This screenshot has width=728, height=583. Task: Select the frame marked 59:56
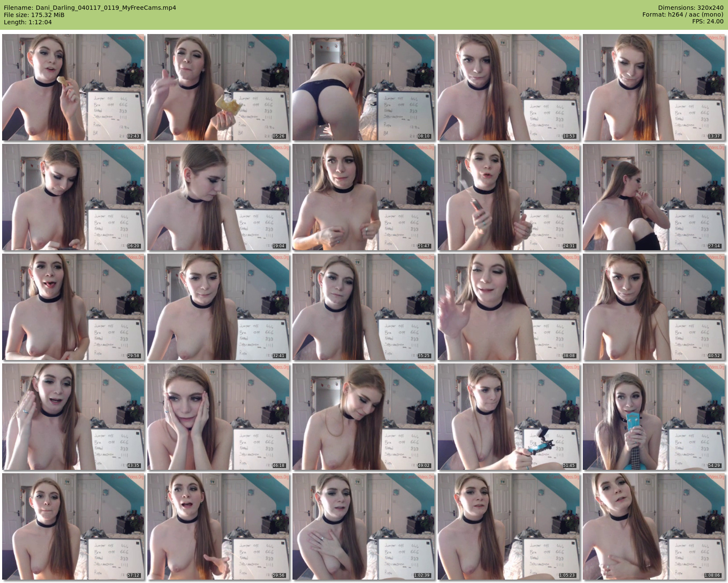pos(218,526)
